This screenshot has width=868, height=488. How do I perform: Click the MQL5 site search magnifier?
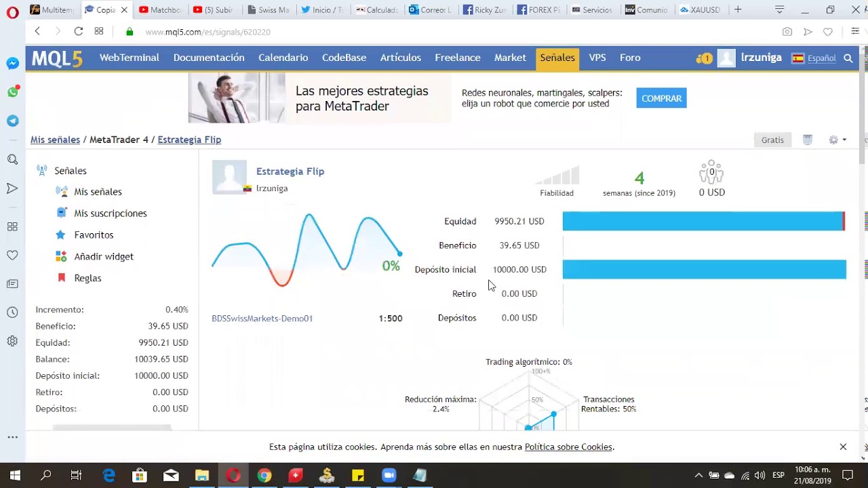pos(848,58)
